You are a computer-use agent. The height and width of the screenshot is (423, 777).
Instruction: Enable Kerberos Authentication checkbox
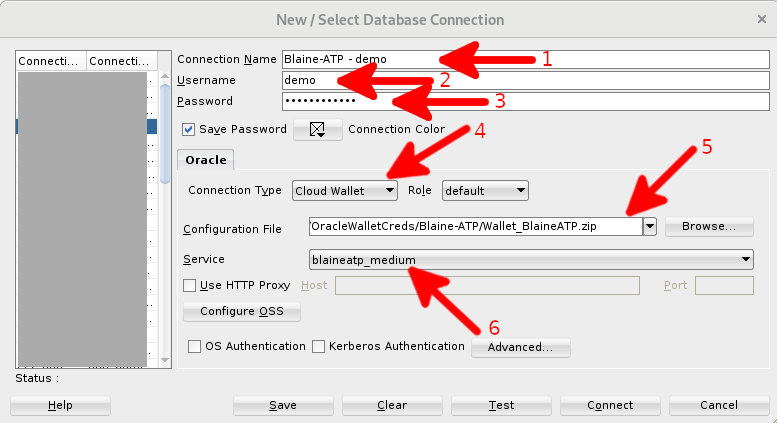click(x=319, y=346)
